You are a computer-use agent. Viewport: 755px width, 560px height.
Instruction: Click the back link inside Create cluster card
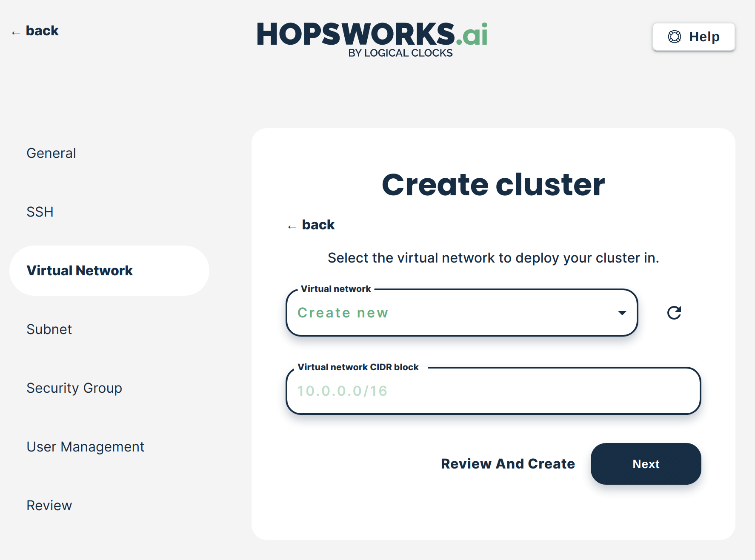click(318, 225)
